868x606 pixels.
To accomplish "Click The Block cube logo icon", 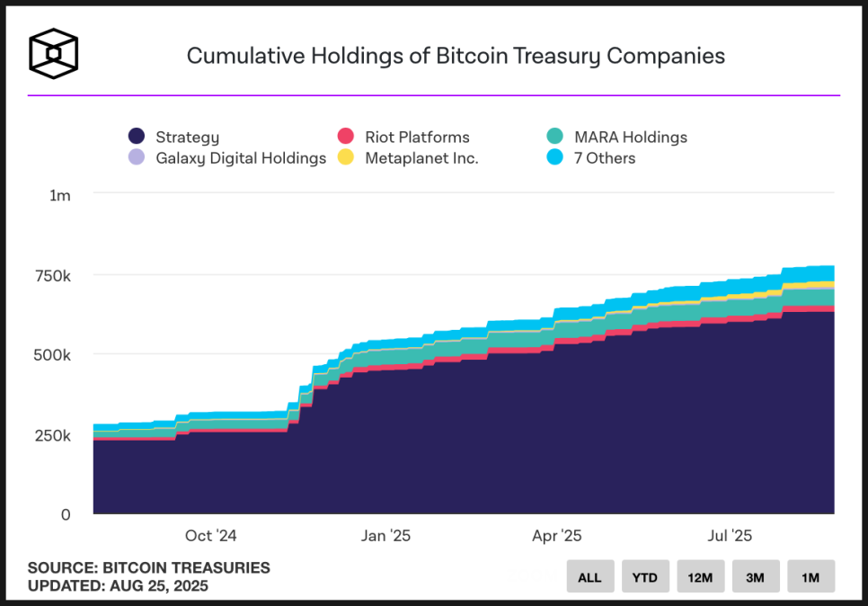I will point(53,54).
